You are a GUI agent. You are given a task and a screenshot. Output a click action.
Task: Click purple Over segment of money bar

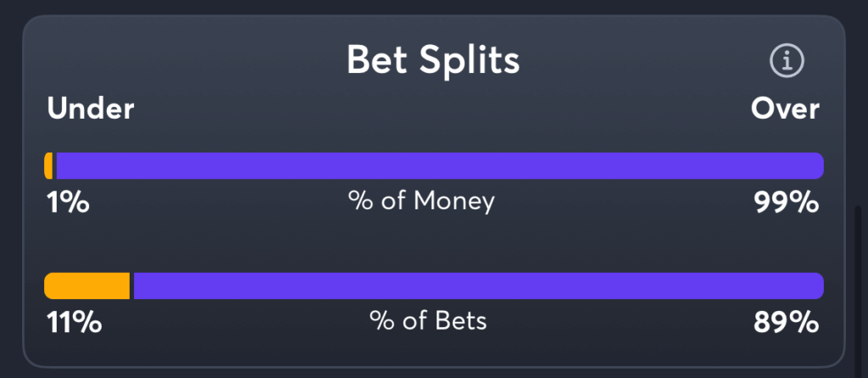click(440, 165)
